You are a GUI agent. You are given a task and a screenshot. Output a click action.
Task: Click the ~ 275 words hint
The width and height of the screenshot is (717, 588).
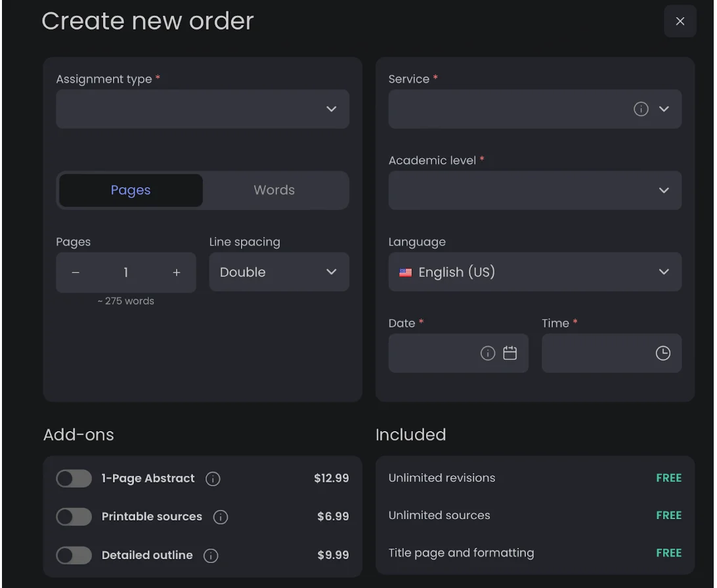coord(126,301)
